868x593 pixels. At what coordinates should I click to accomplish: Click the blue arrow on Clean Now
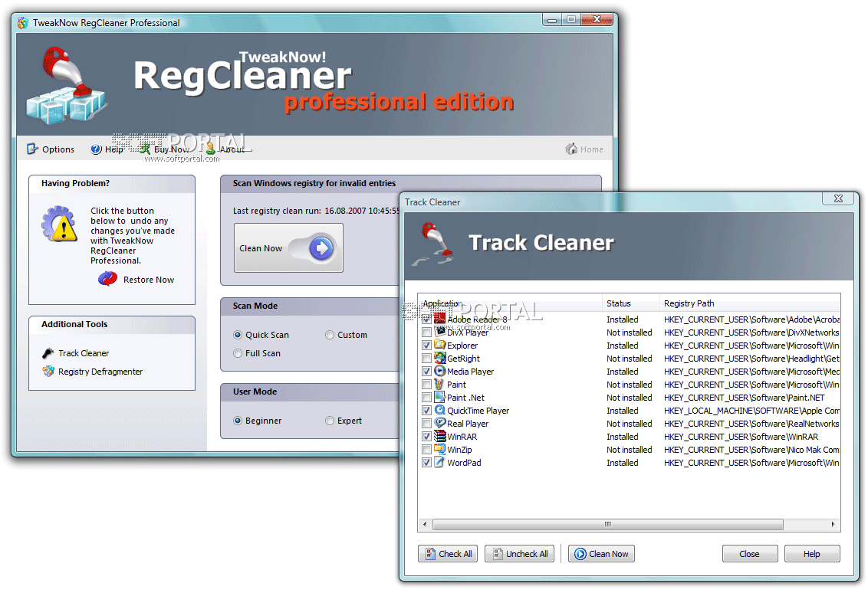(x=321, y=247)
